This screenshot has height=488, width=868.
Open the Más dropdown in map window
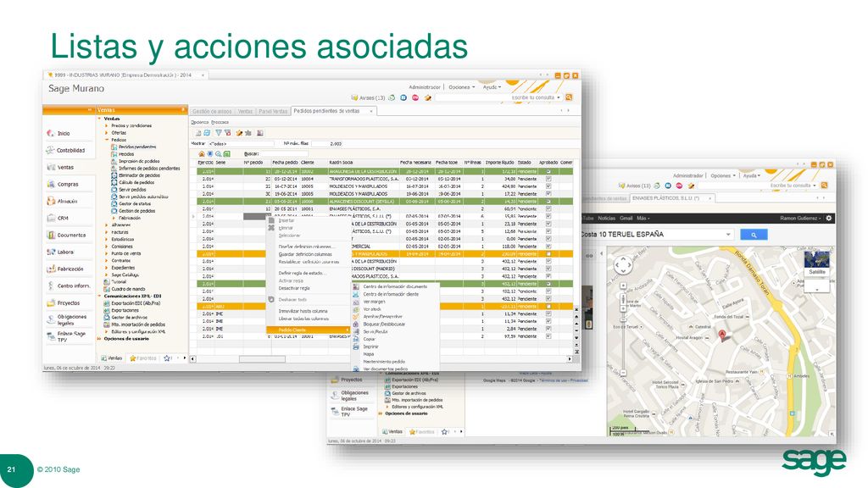[x=643, y=218]
